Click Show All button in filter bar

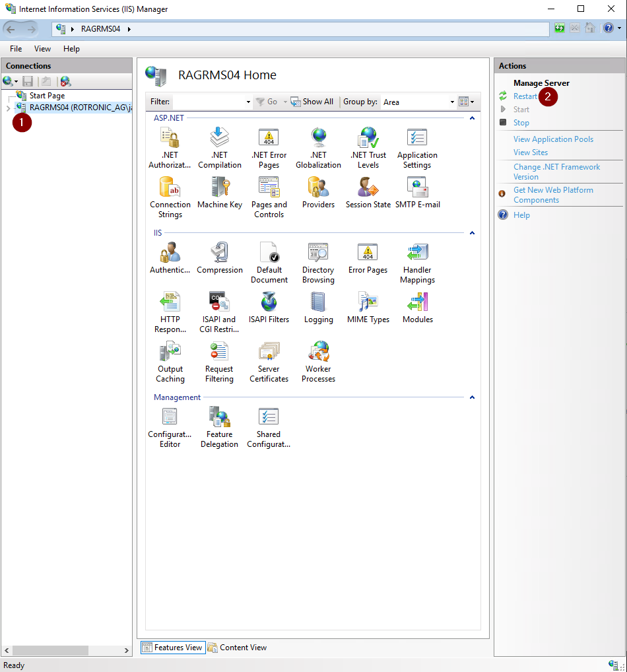click(312, 102)
